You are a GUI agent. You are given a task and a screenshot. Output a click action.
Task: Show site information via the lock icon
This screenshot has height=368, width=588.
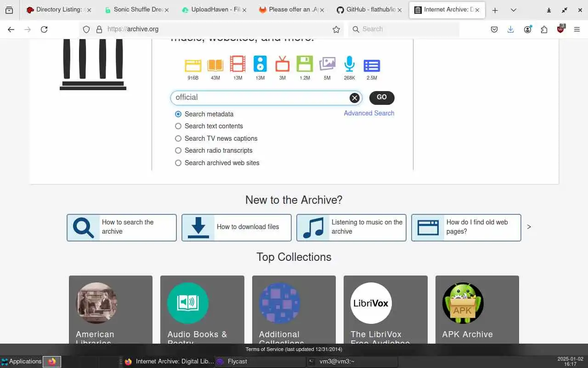click(99, 29)
